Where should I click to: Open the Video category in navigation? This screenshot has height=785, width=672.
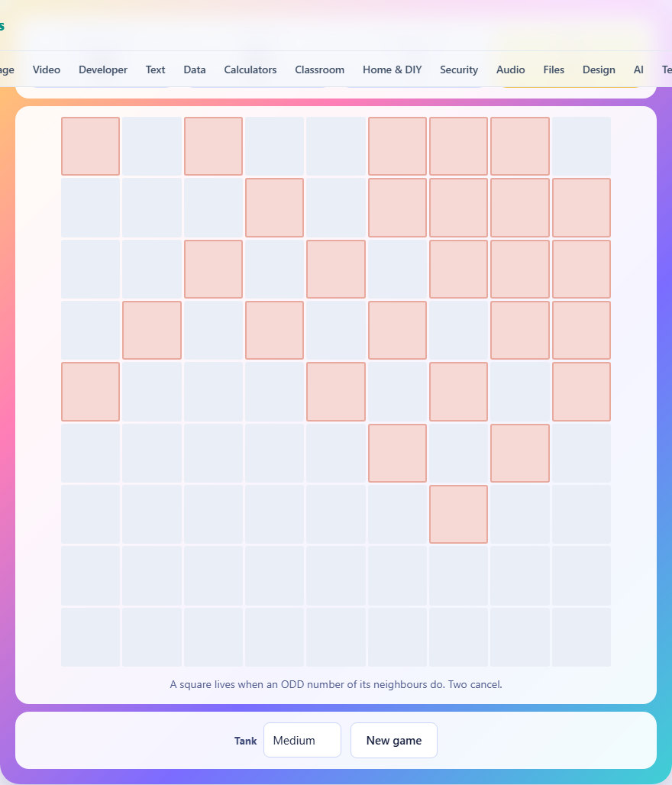click(x=47, y=69)
